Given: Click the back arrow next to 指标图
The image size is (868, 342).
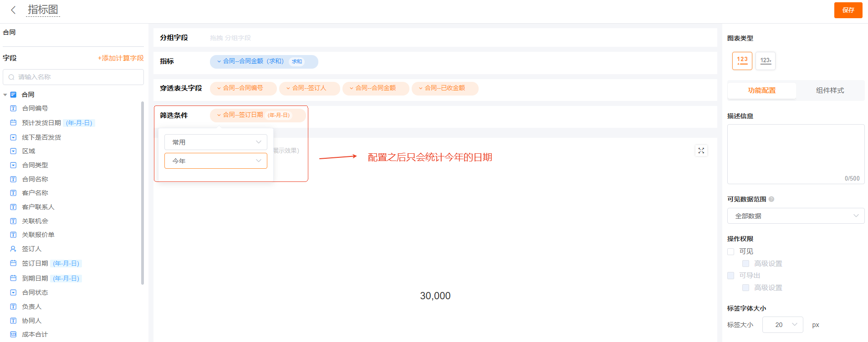Looking at the screenshot, I should tap(13, 10).
